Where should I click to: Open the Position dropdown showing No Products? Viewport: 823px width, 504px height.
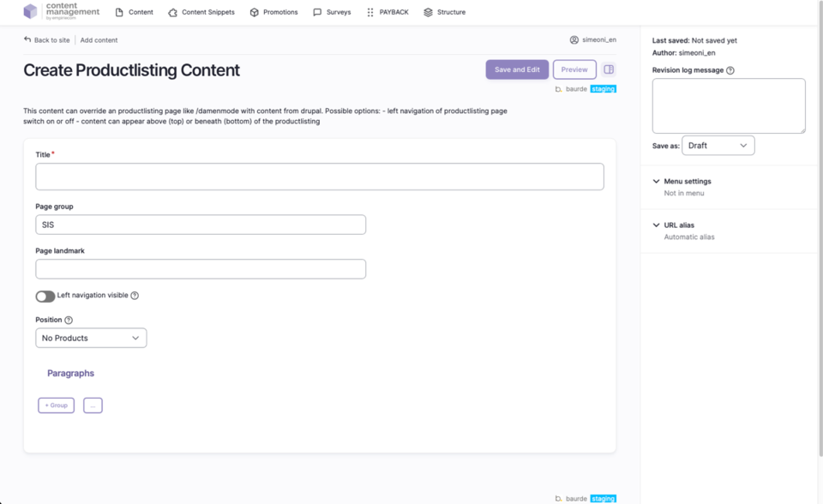91,338
